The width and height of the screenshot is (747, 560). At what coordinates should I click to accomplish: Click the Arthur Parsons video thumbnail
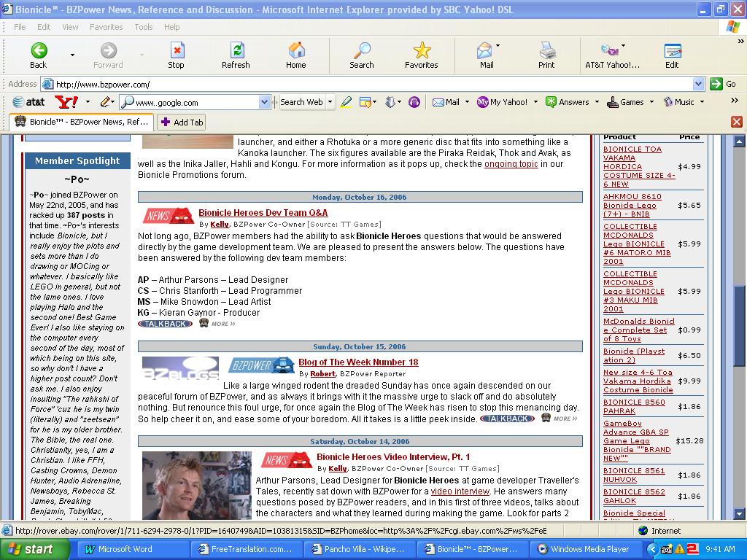tap(197, 485)
